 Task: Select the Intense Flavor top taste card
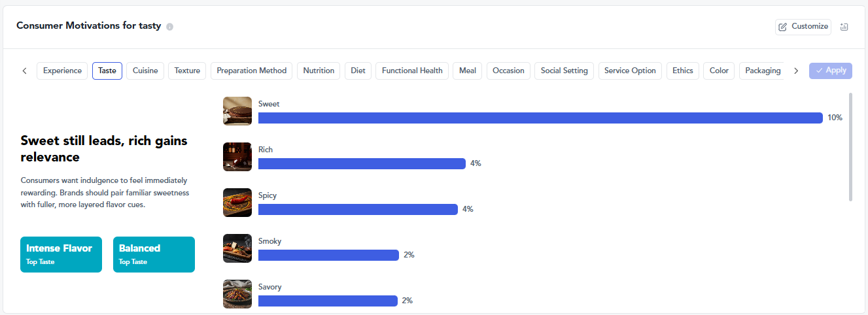61,254
